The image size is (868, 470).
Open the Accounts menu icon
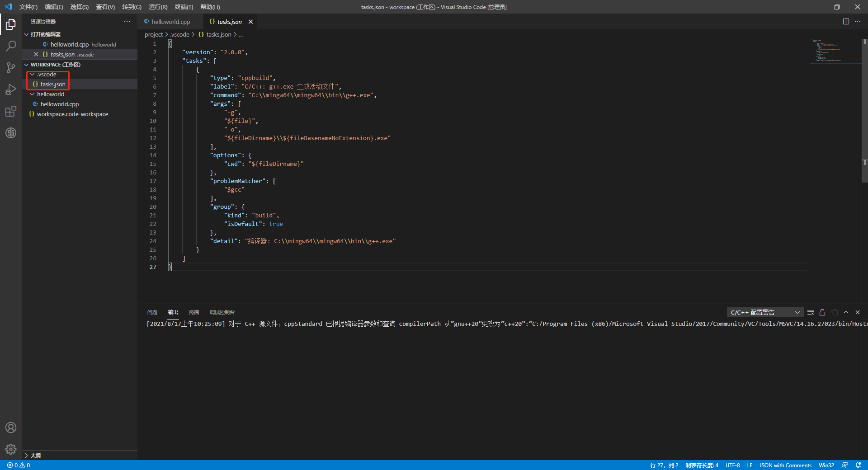click(11, 428)
